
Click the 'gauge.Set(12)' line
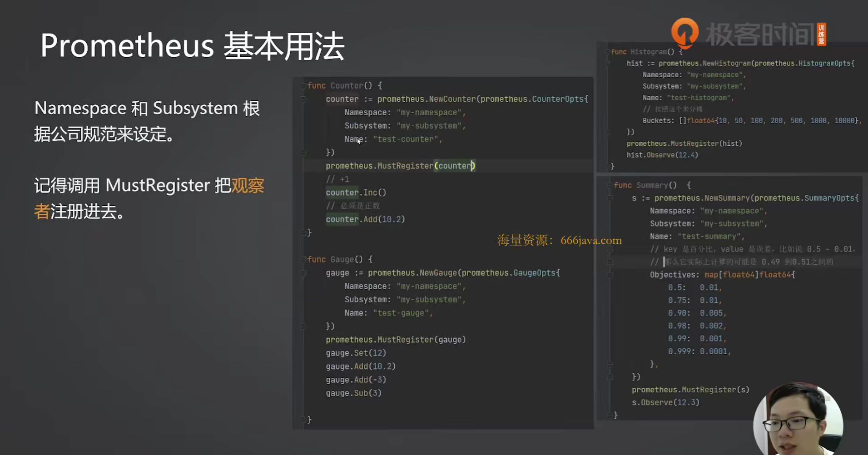click(356, 353)
